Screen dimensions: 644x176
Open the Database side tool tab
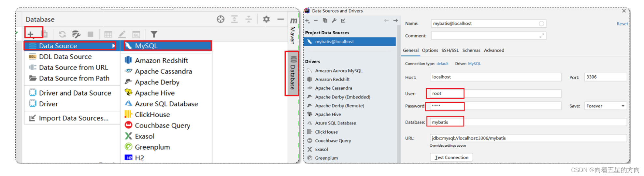click(x=293, y=73)
